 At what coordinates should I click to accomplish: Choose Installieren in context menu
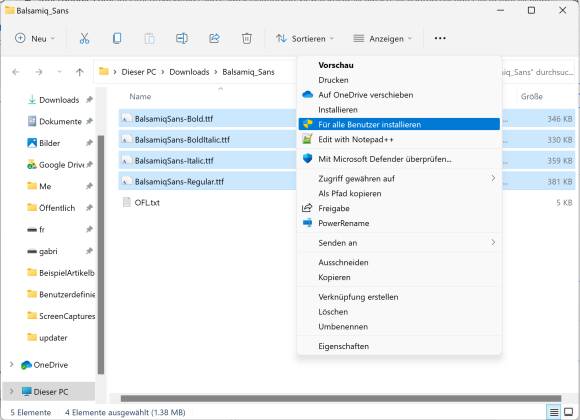(x=338, y=110)
